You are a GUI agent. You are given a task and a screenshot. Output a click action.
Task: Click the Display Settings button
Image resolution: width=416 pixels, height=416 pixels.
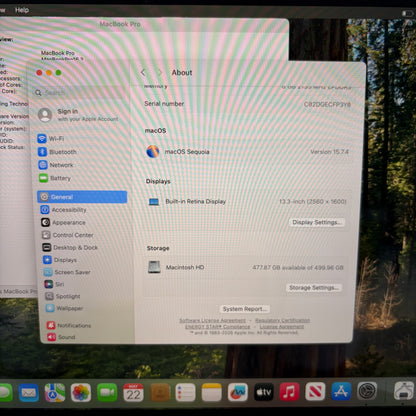click(317, 222)
